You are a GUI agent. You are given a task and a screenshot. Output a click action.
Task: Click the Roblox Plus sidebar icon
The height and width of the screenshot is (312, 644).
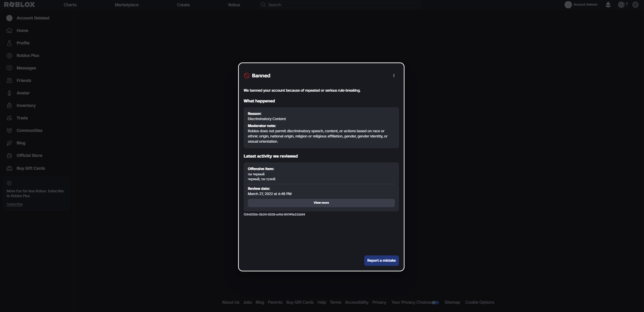[x=9, y=56]
